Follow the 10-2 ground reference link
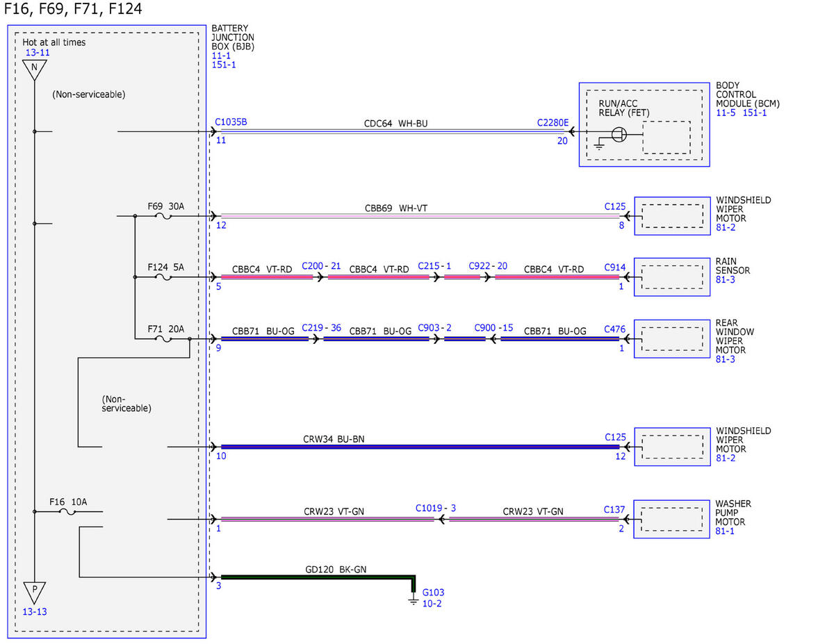Image resolution: width=834 pixels, height=644 pixels. [432, 603]
